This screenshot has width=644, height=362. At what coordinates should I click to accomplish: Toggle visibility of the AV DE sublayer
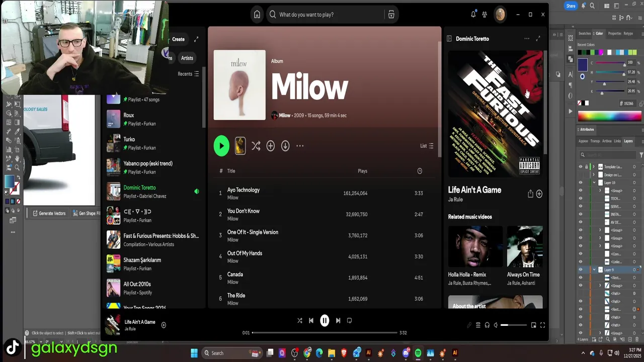[x=581, y=222]
